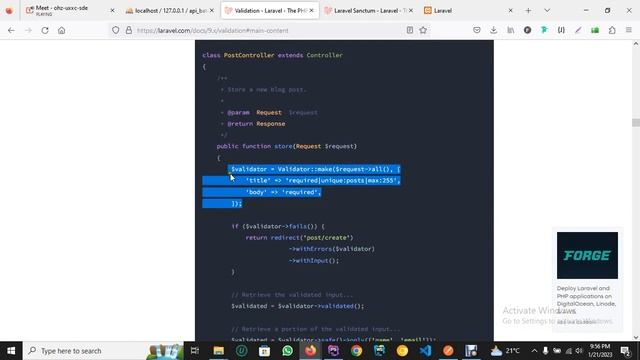Image resolution: width=640 pixels, height=360 pixels.
Task: Open File Explorer from the taskbar
Action: click(x=218, y=351)
